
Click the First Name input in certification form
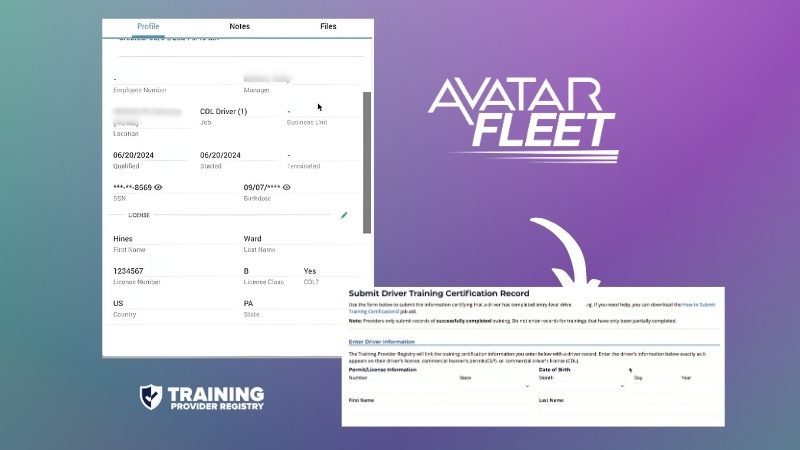pos(439,409)
